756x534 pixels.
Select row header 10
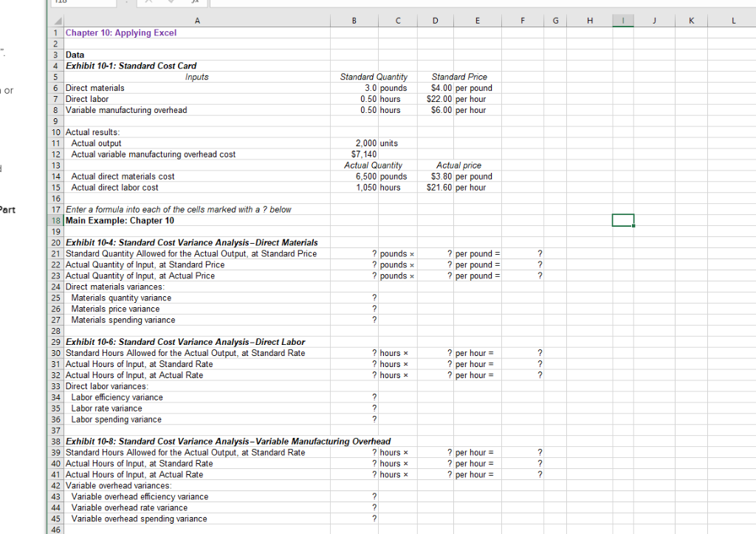pyautogui.click(x=55, y=131)
